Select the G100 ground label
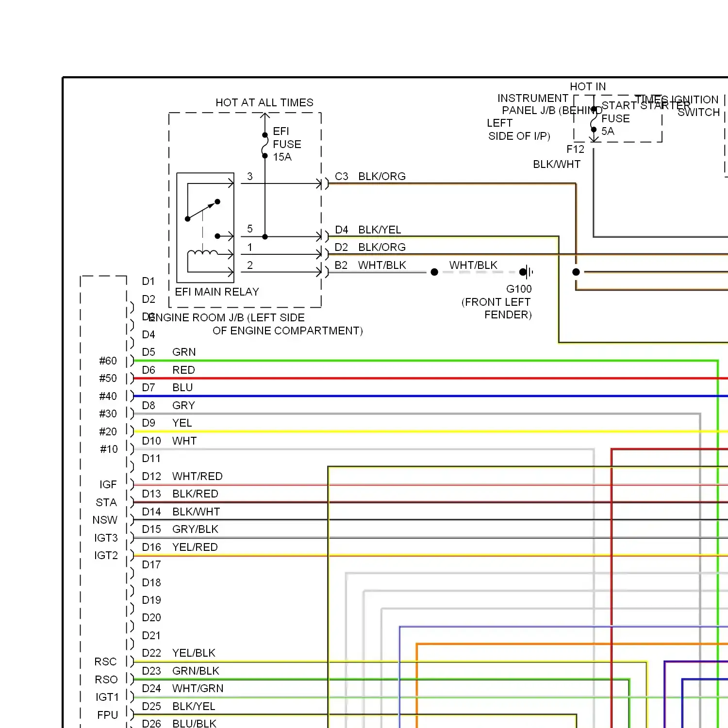Screen dimensions: 728x728 (519, 289)
